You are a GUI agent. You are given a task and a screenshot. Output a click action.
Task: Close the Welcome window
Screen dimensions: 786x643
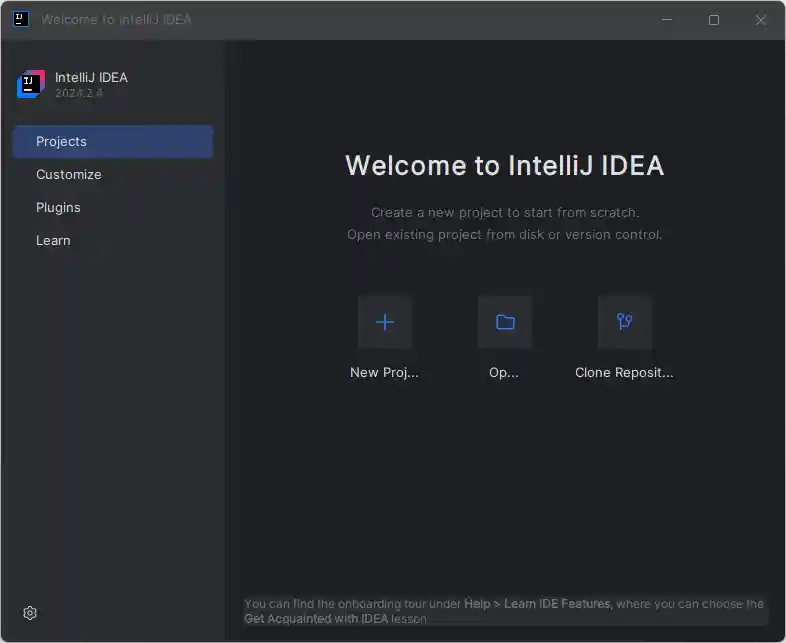click(x=761, y=20)
